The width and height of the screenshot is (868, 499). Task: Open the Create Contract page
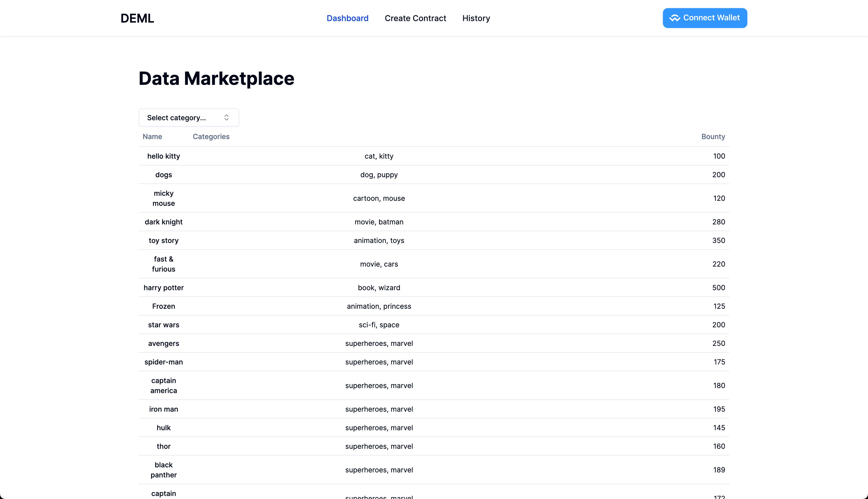click(415, 18)
